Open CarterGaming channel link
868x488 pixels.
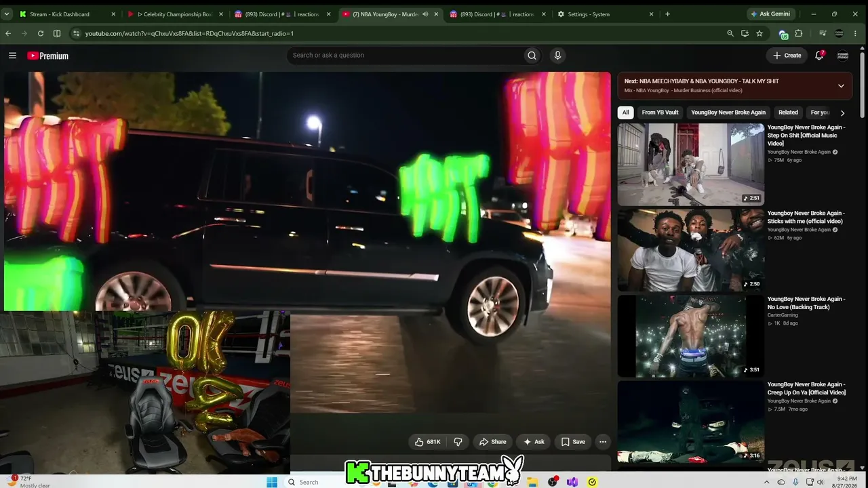tap(783, 315)
